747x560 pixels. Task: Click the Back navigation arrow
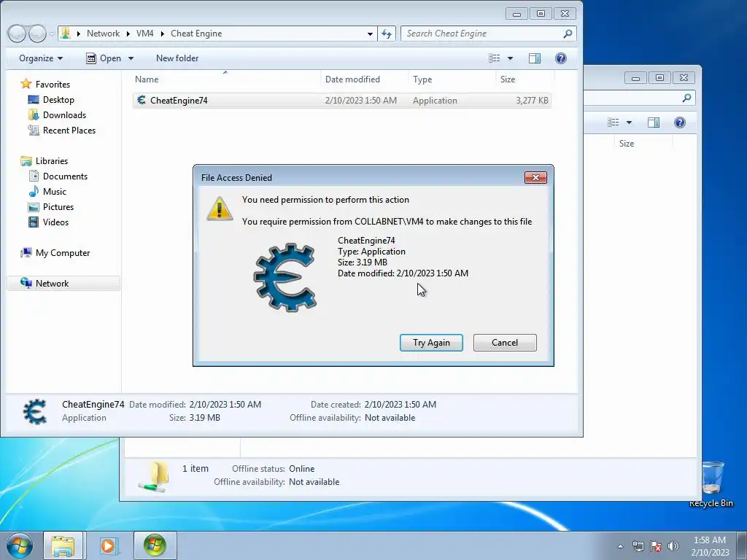click(x=17, y=34)
